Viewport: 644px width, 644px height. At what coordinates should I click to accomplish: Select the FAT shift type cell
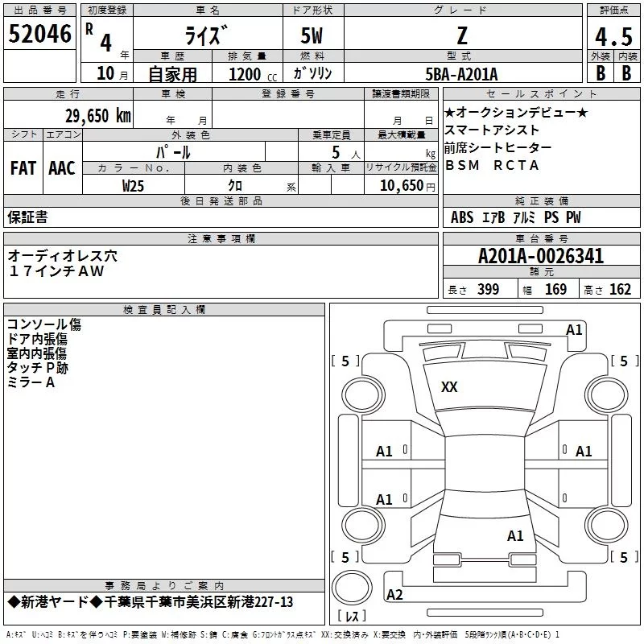[x=23, y=168]
